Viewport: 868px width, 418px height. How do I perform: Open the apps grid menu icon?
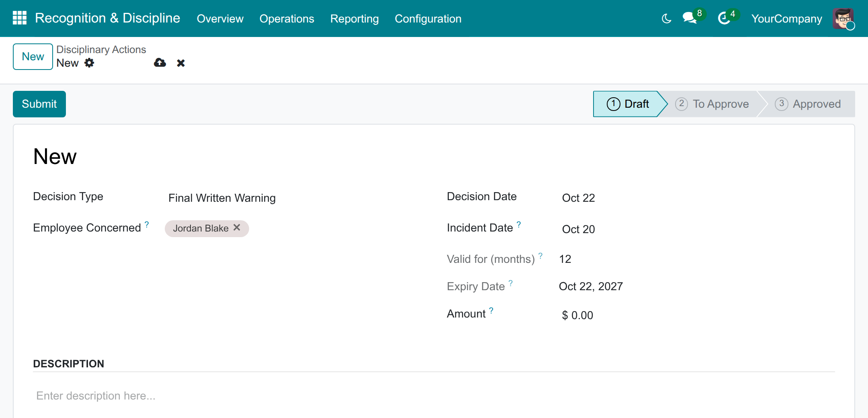point(20,18)
